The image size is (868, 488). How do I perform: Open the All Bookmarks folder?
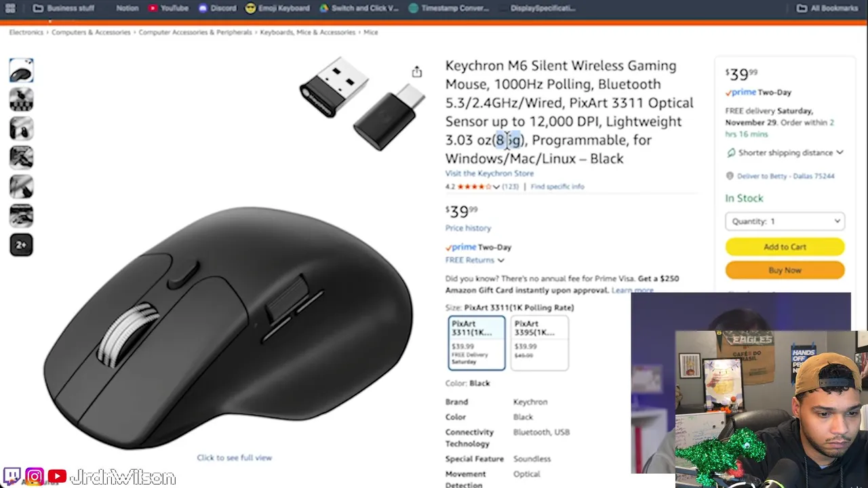pos(827,8)
